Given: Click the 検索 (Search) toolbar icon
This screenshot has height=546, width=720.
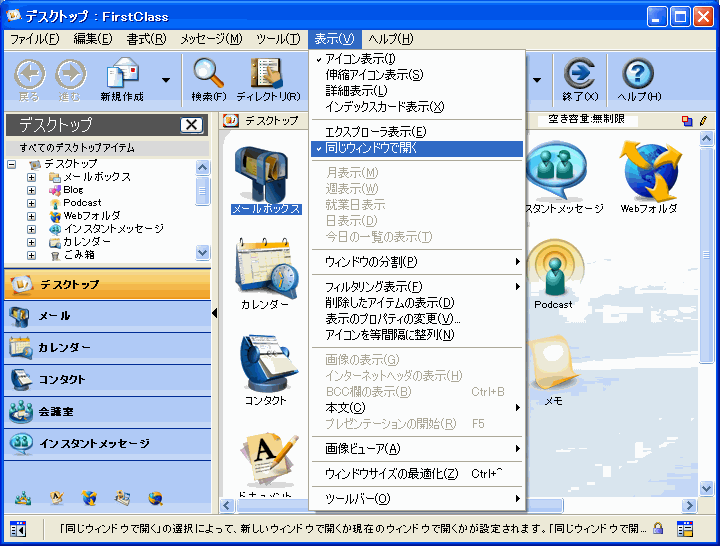Looking at the screenshot, I should coord(209,79).
